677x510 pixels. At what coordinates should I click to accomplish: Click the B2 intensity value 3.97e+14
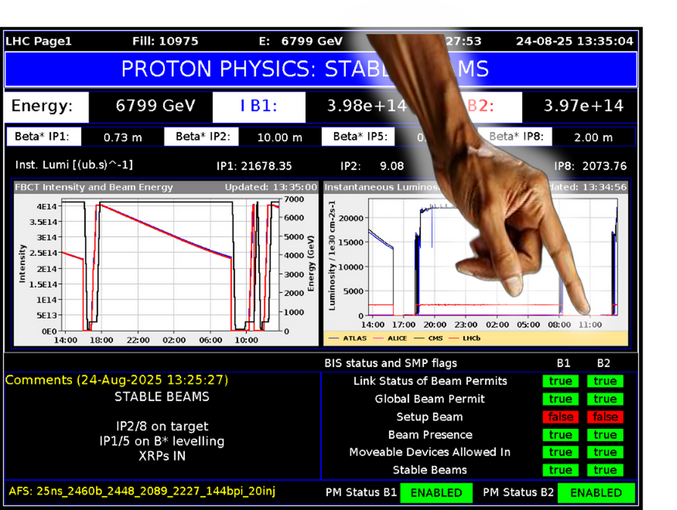[583, 106]
